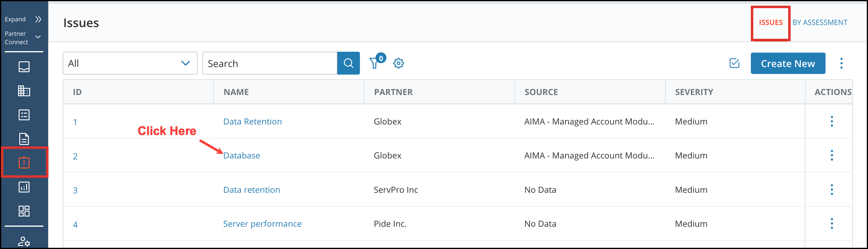The image size is (868, 249).
Task: Select No Data source in ServPro row
Action: point(540,190)
